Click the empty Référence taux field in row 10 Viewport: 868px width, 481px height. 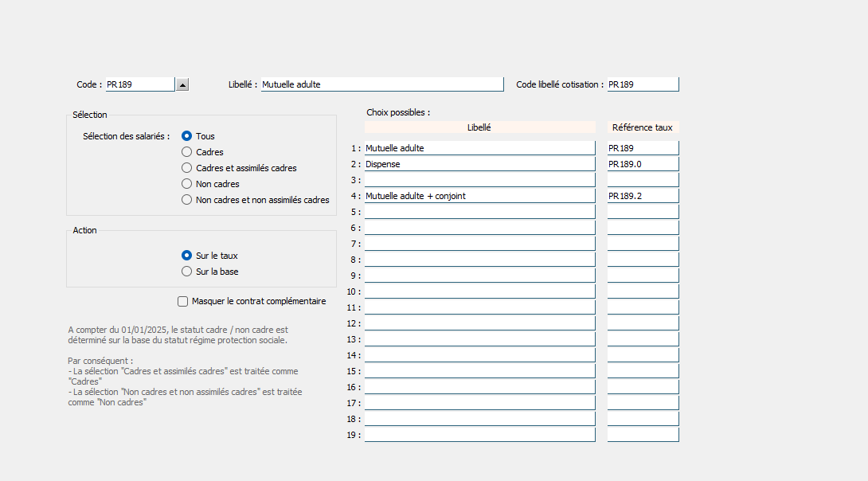[643, 291]
